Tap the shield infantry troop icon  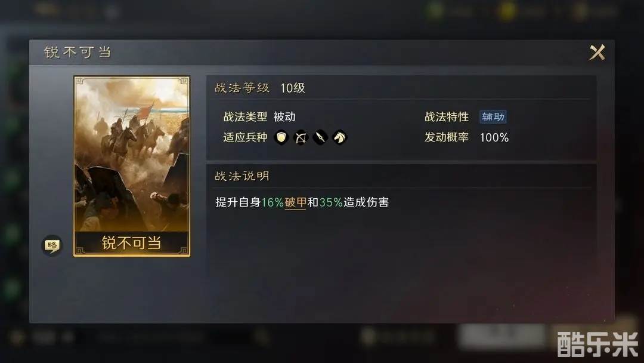click(x=281, y=137)
